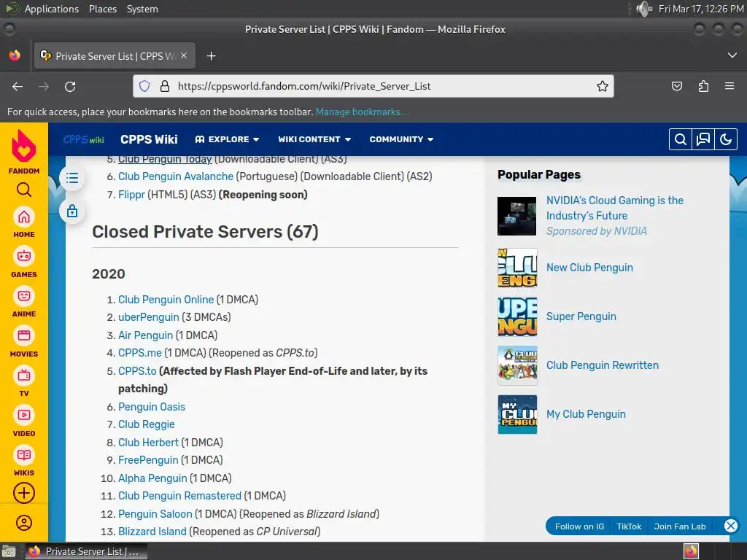Click the TikTok button
The height and width of the screenshot is (560, 747).
(x=629, y=526)
